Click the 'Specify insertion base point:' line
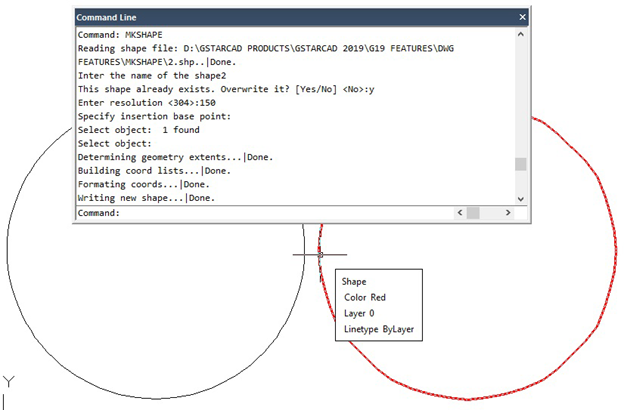Viewport: 624px width, 410px height. 154,116
